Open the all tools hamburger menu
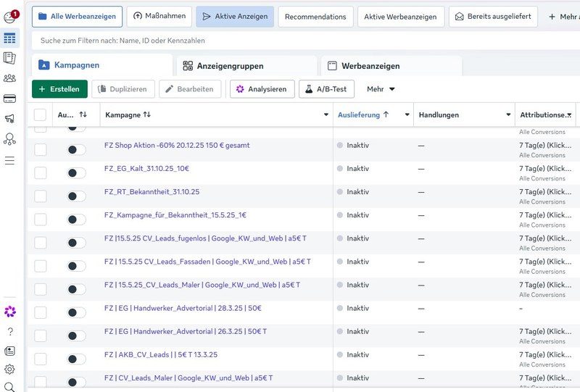Screen dimensions: 580x392 tap(9, 161)
